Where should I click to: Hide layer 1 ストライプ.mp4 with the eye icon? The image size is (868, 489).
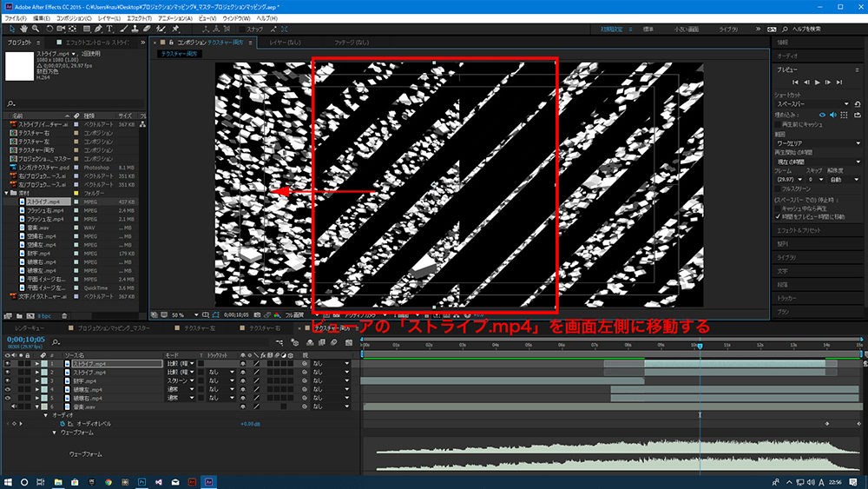pos(8,364)
